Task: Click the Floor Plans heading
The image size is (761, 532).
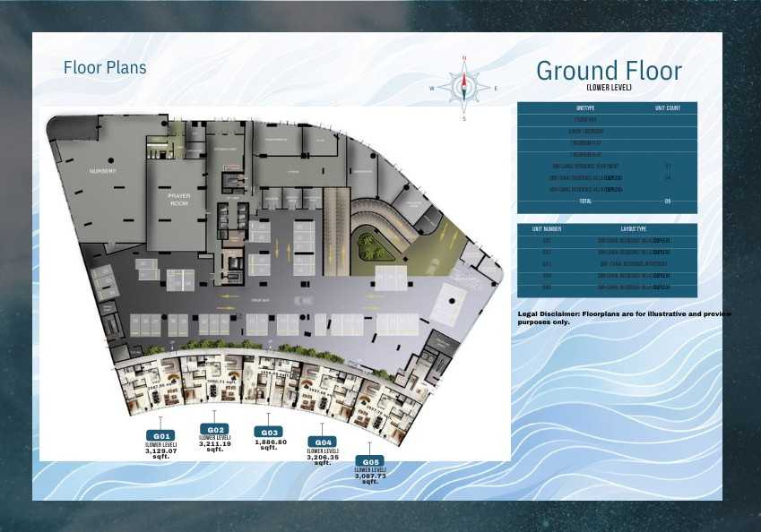Action: tap(105, 67)
